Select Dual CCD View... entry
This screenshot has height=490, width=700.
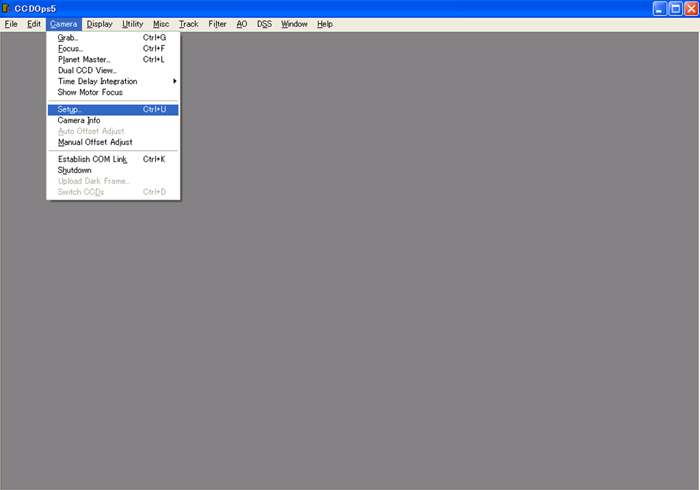pos(113,71)
